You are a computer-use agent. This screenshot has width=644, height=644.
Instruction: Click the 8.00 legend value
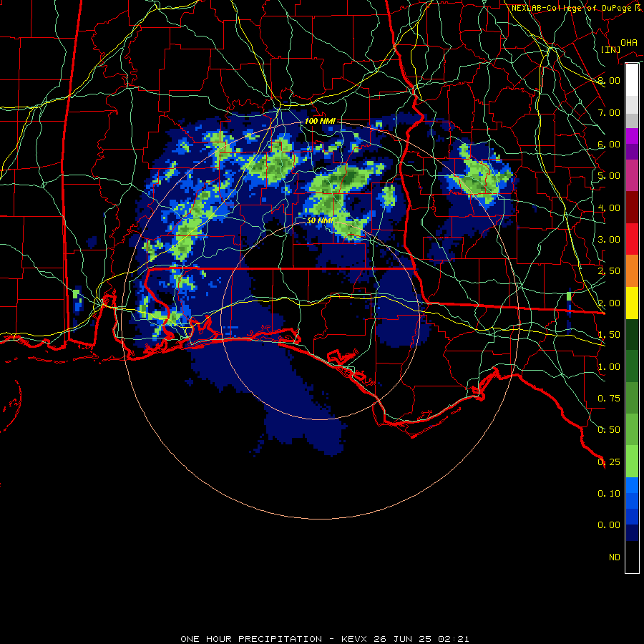(x=609, y=80)
